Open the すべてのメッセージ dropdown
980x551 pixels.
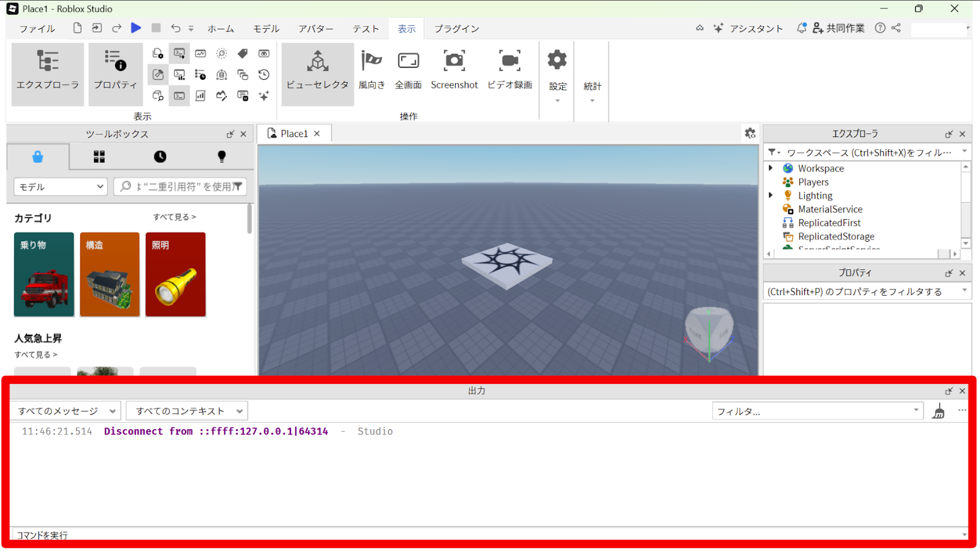[66, 411]
